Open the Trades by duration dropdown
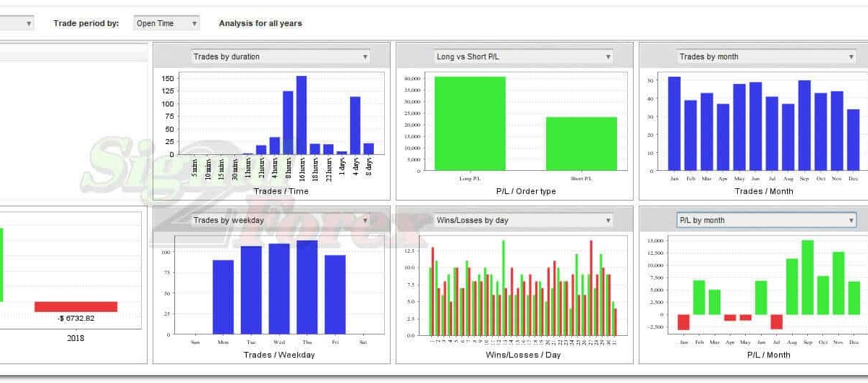 [281, 56]
